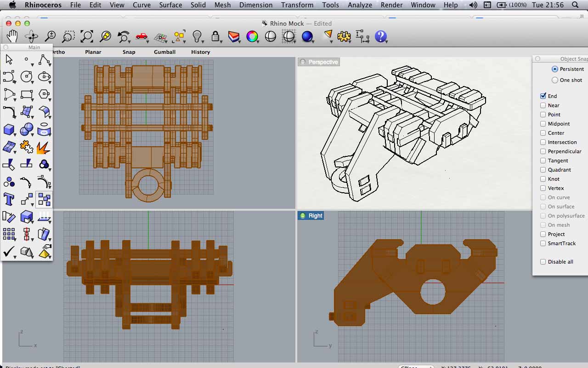Close the Main tool palette
588x368 pixels.
(x=6, y=47)
